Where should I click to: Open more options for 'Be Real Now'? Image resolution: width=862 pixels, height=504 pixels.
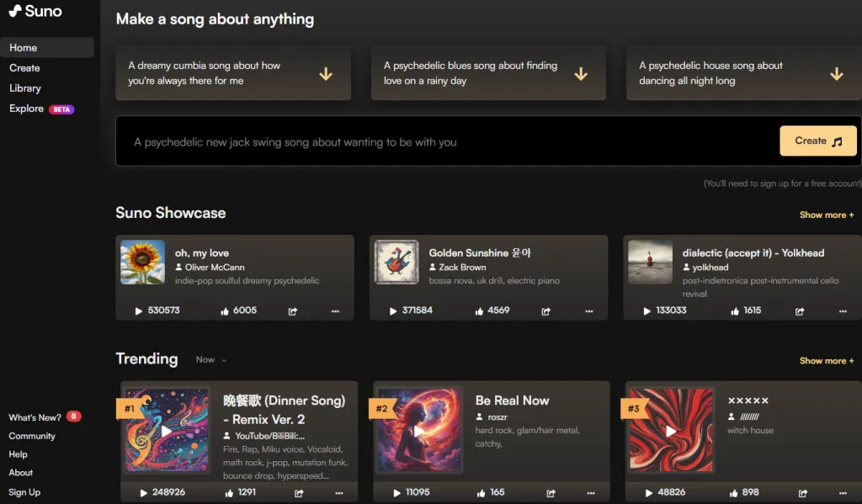(x=591, y=493)
